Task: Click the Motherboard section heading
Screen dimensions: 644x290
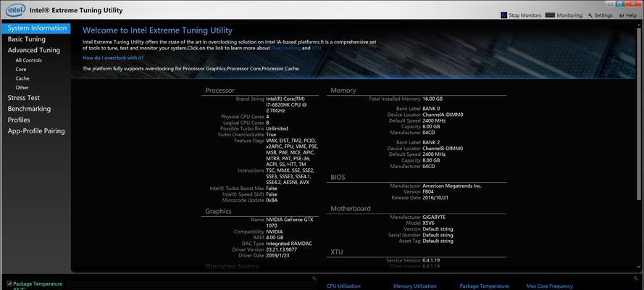Action: click(x=351, y=209)
